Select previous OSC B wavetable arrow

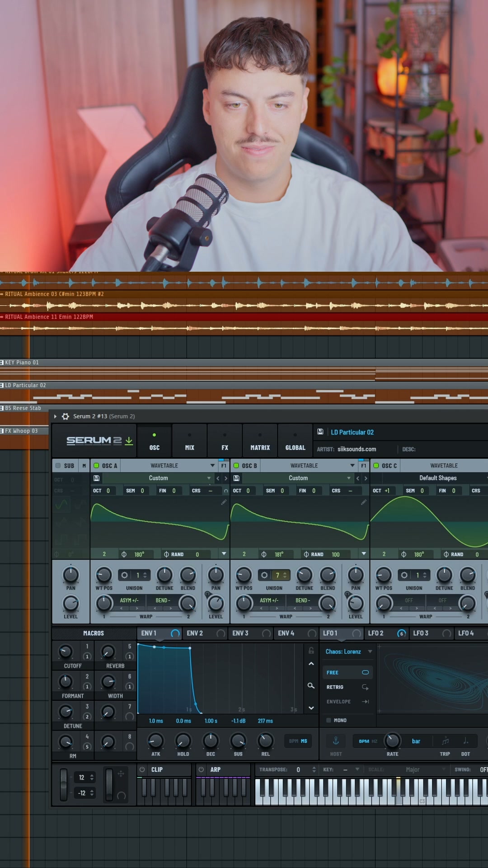coord(358,478)
